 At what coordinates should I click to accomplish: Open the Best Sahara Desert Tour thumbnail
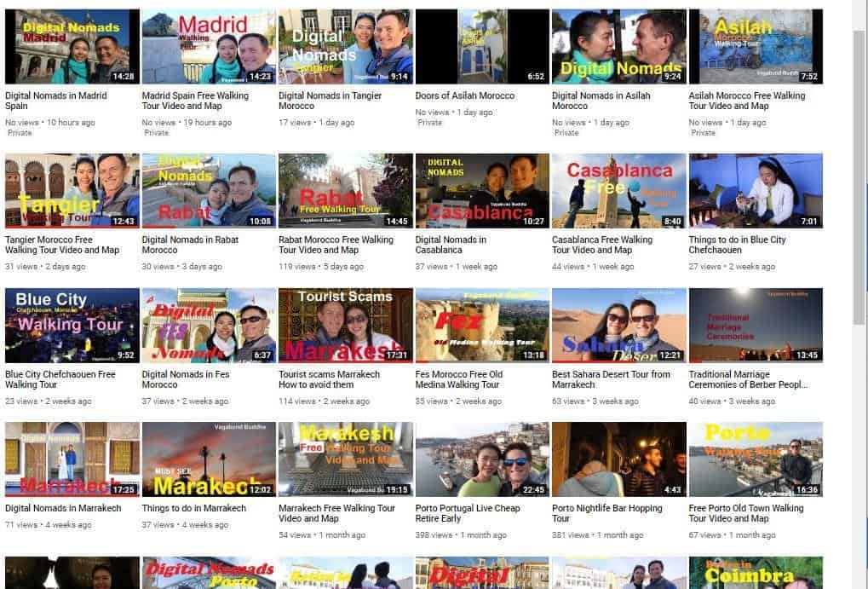(x=619, y=326)
